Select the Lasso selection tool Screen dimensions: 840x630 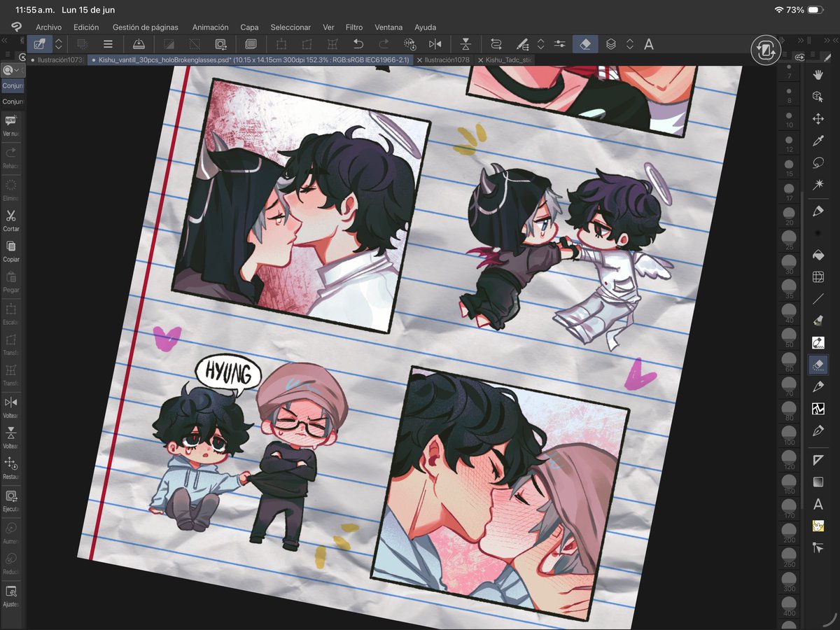818,163
